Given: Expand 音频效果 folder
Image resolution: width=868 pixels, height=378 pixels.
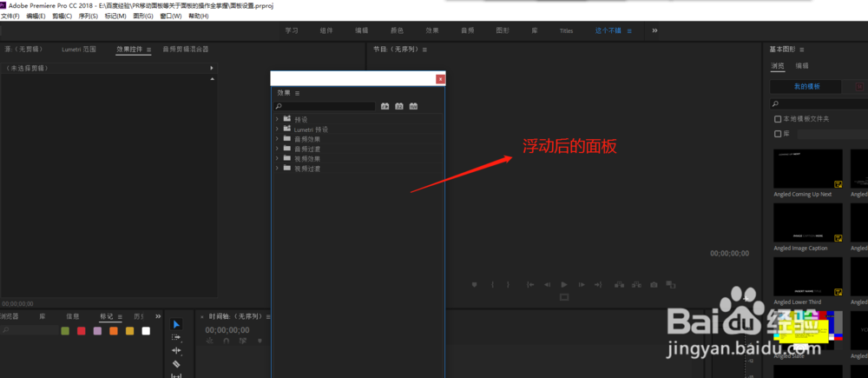Looking at the screenshot, I should point(277,138).
